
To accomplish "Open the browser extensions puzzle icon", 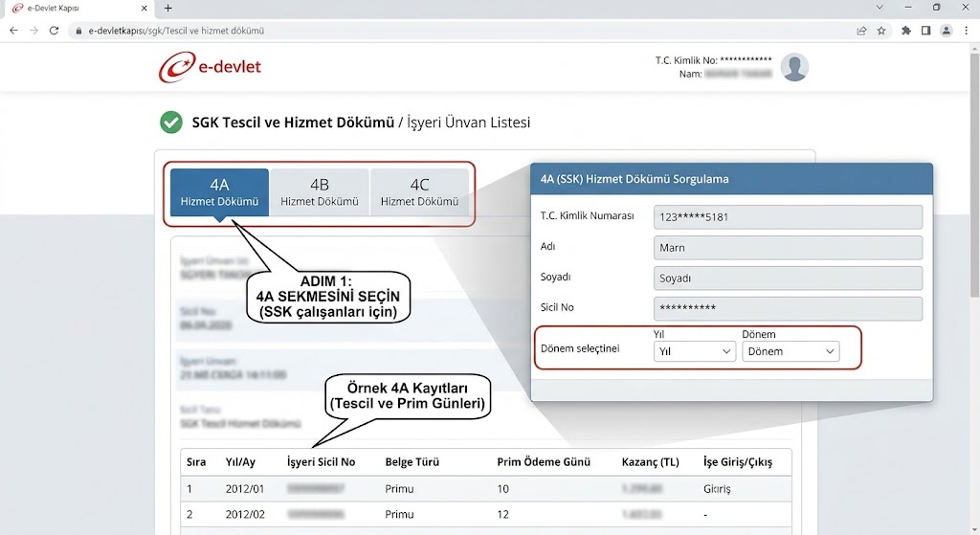I will coord(905,30).
